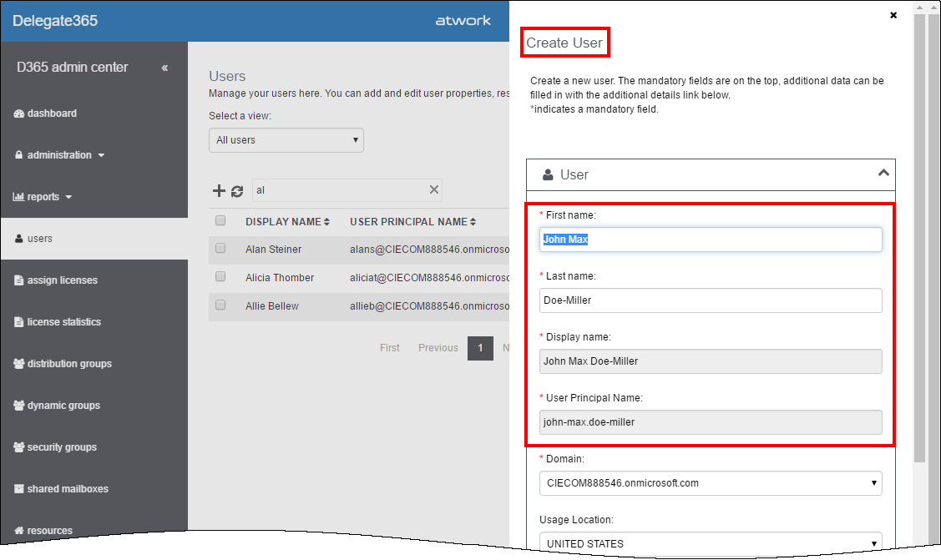Click the User section person icon
The width and height of the screenshot is (941, 560).
tap(548, 174)
